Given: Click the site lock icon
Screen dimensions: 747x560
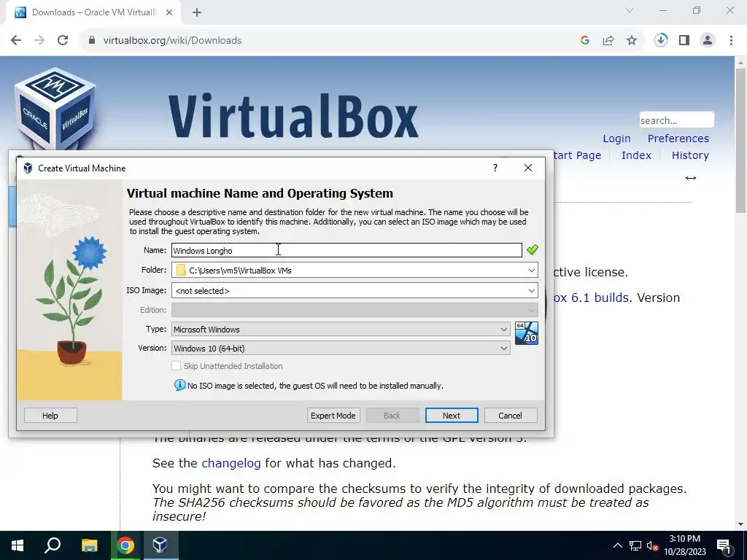Looking at the screenshot, I should 92,41.
